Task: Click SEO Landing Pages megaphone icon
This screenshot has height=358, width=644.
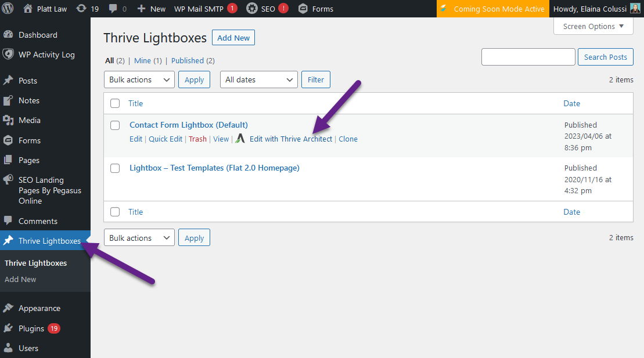Action: pyautogui.click(x=8, y=180)
